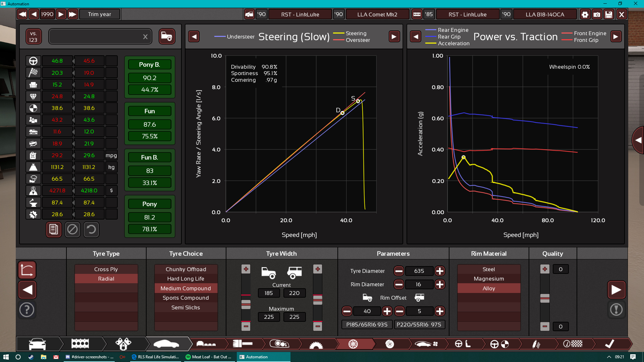Open the gearbox tab with cog icon
The width and height of the screenshot is (644, 362).
(316, 344)
